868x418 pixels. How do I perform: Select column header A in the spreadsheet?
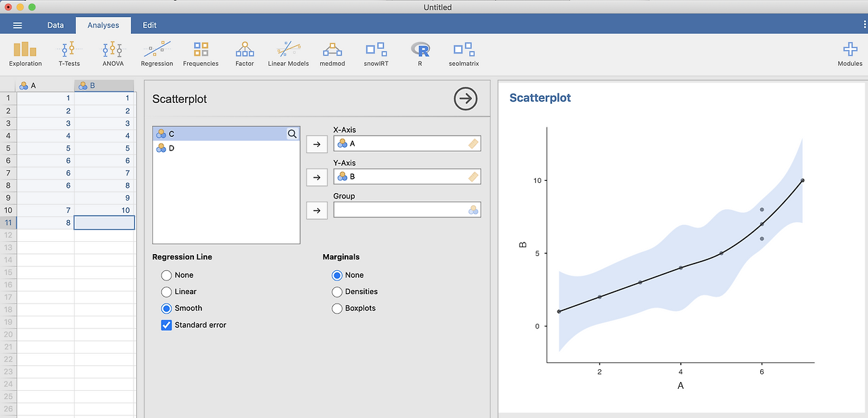pos(45,85)
